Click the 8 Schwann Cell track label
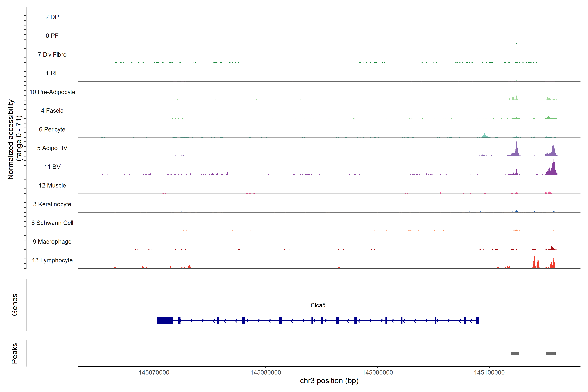 click(x=52, y=223)
